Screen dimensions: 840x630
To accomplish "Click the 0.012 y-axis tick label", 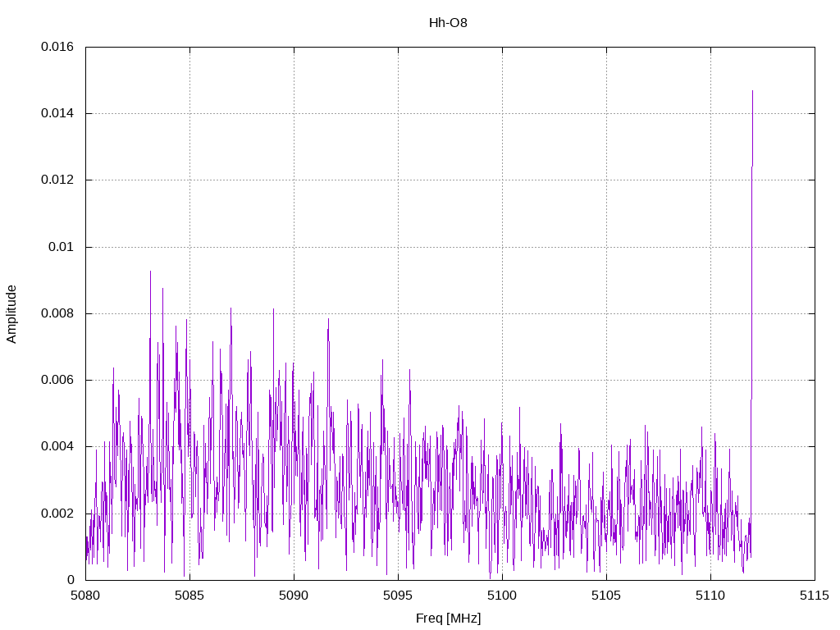I will pos(57,180).
